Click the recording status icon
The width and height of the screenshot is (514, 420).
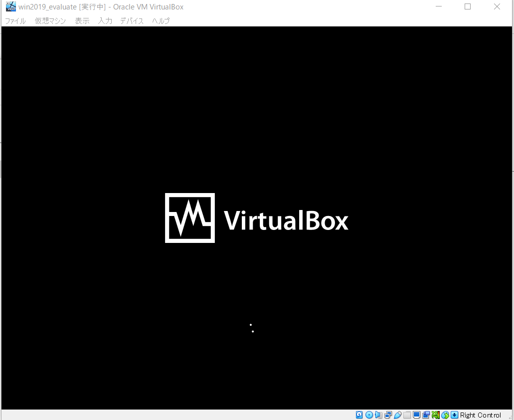click(426, 415)
